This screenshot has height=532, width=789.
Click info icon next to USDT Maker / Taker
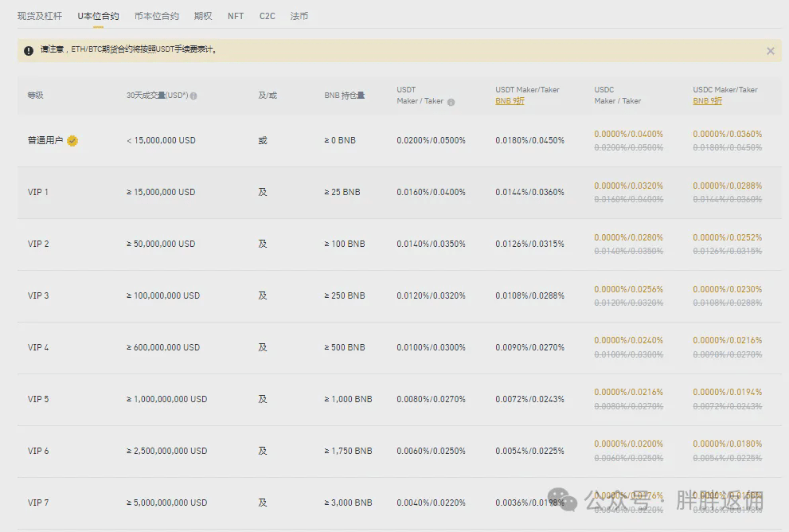[x=451, y=102]
